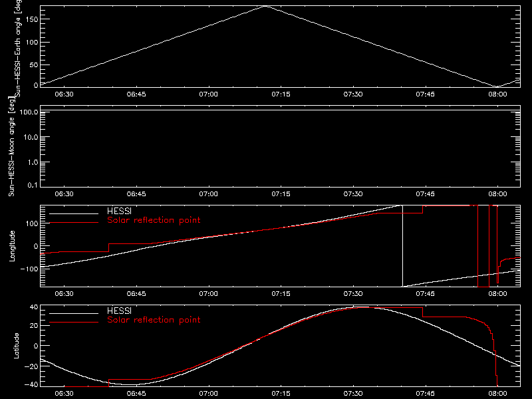Click 06:45 tick under the Earth angle plot
The width and height of the screenshot is (532, 399).
click(x=136, y=94)
